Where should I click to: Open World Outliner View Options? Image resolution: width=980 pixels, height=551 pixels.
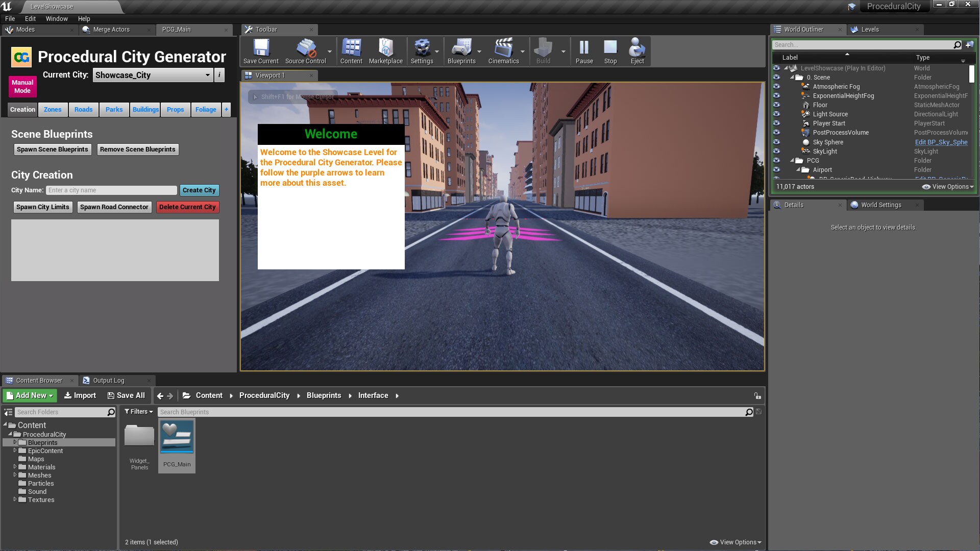click(x=948, y=187)
